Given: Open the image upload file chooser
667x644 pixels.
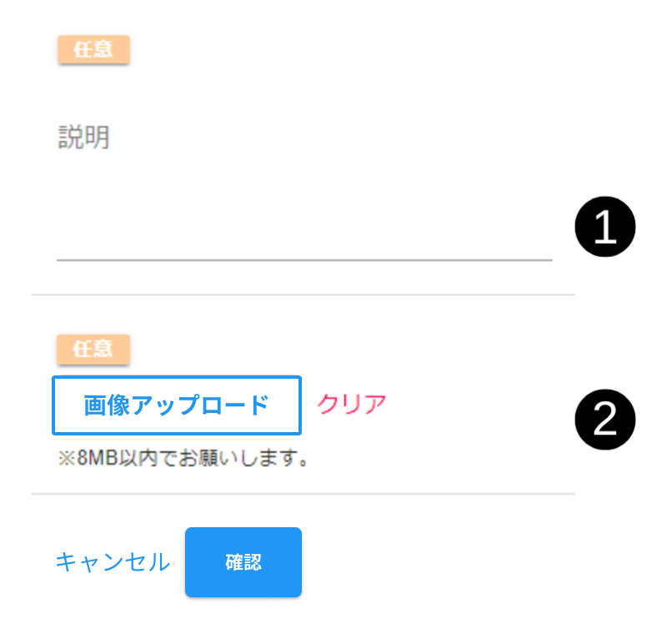Looking at the screenshot, I should [177, 405].
